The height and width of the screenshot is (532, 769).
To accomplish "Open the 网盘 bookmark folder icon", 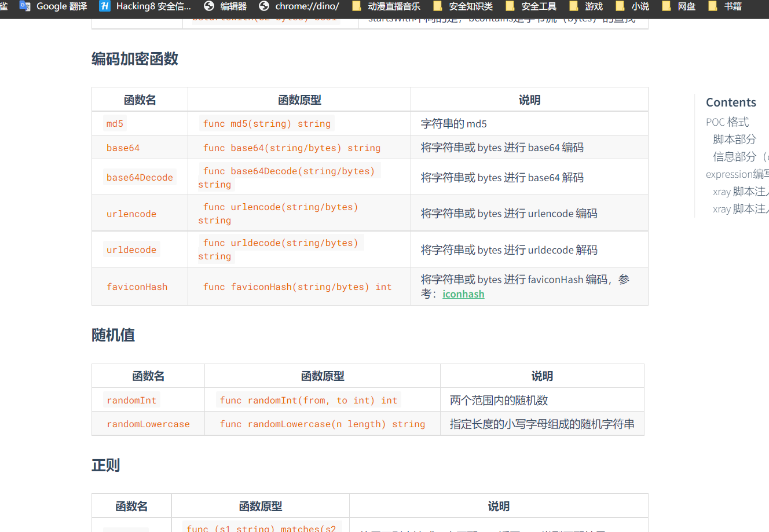I will click(x=667, y=6).
